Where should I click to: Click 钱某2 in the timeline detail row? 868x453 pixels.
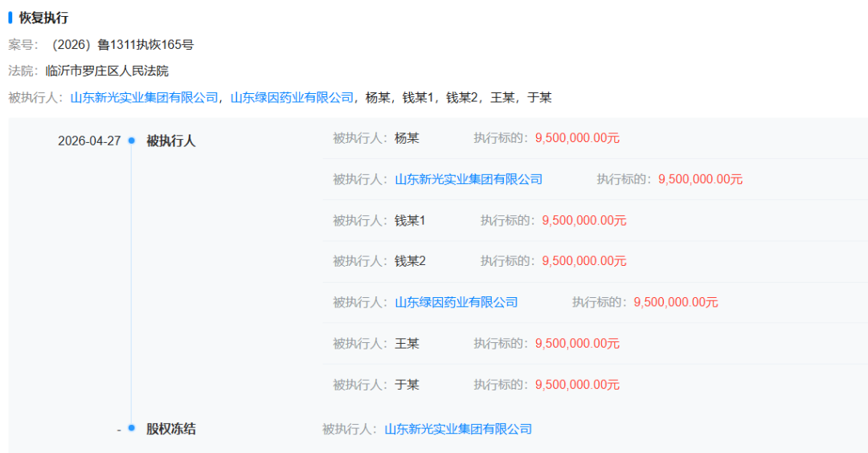pos(410,261)
